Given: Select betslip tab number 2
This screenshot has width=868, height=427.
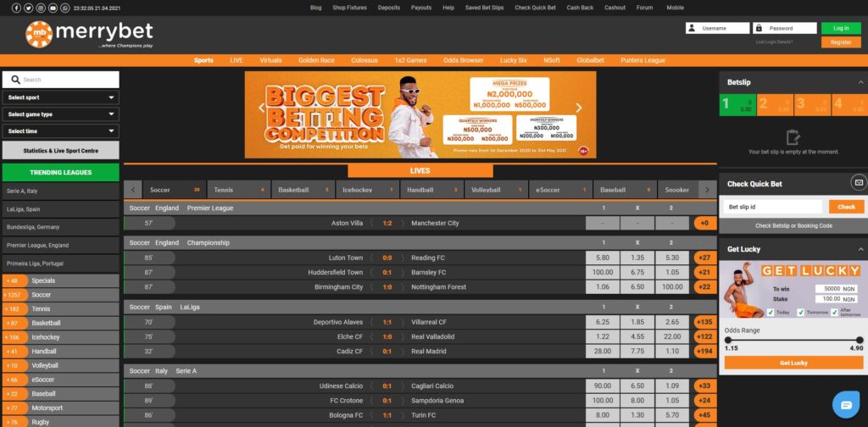Looking at the screenshot, I should [x=775, y=105].
